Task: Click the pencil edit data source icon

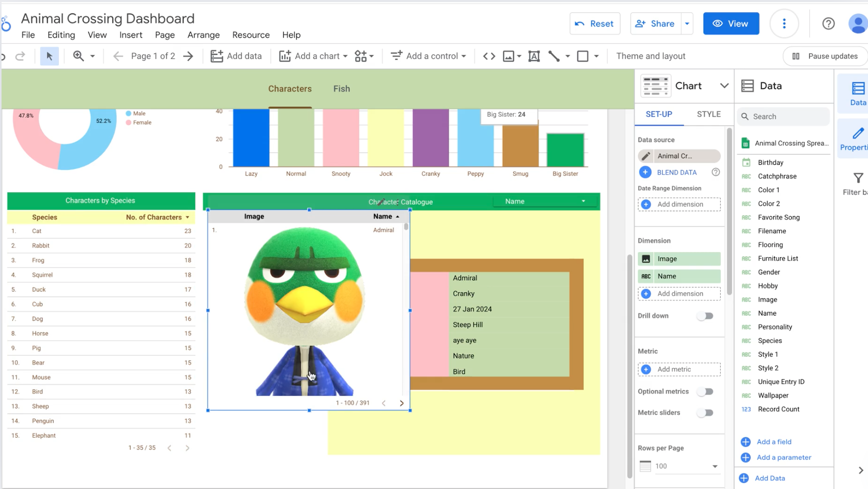Action: point(646,156)
